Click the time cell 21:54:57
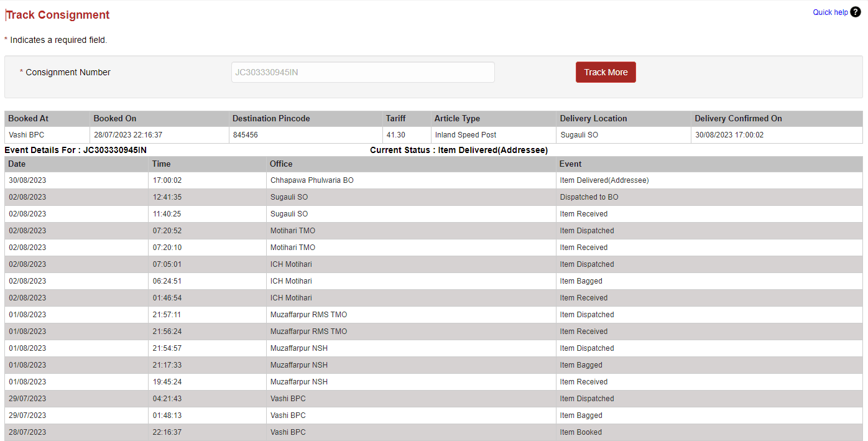The image size is (868, 441). coord(207,348)
